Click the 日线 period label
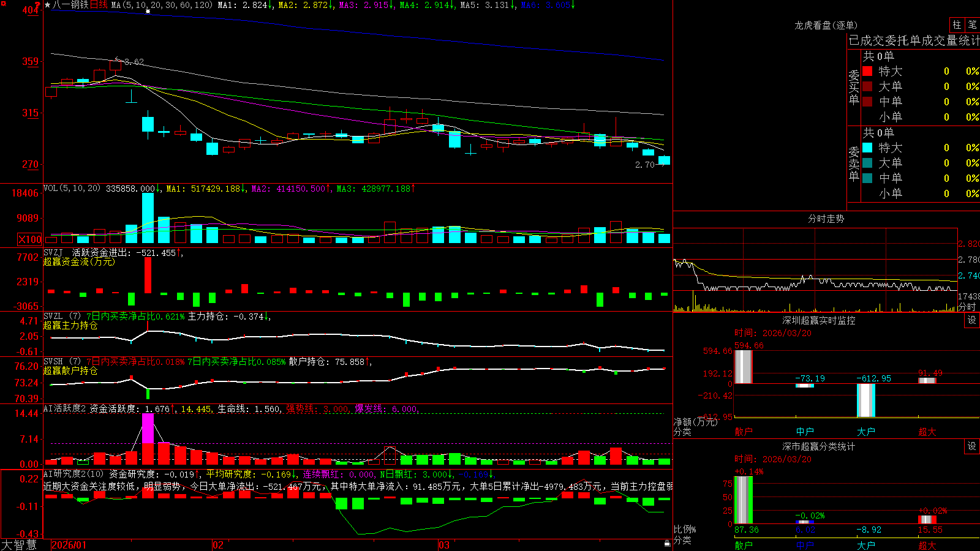The height and width of the screenshot is (551, 980). click(x=99, y=5)
